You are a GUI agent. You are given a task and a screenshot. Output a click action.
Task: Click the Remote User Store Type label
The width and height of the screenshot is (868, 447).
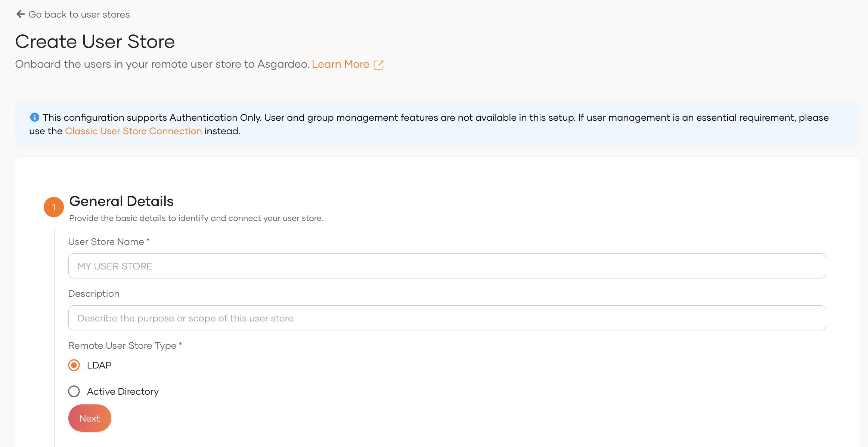click(122, 346)
